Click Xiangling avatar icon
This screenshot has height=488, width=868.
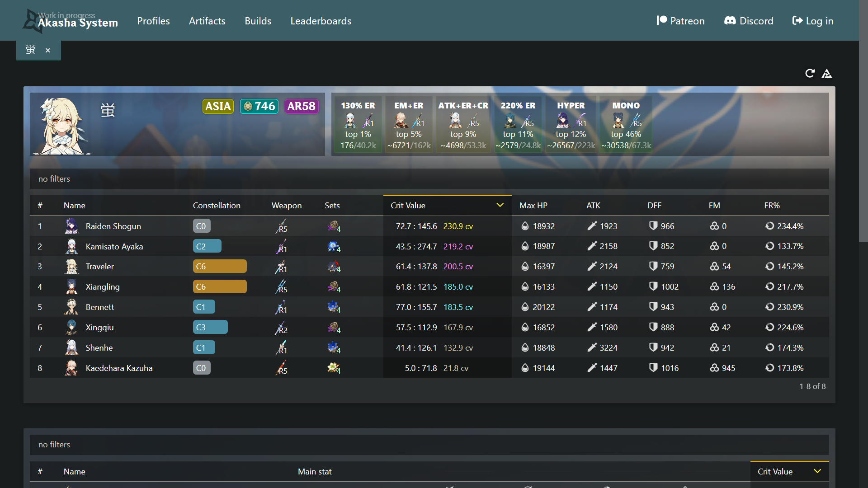[71, 286]
